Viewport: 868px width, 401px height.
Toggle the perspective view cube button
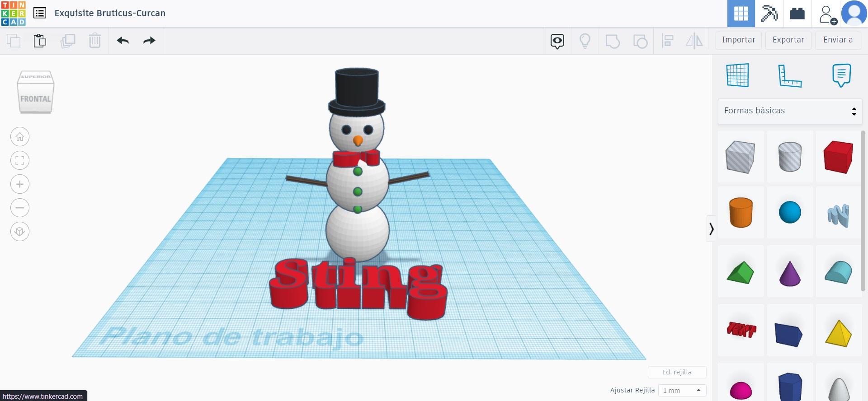(20, 232)
